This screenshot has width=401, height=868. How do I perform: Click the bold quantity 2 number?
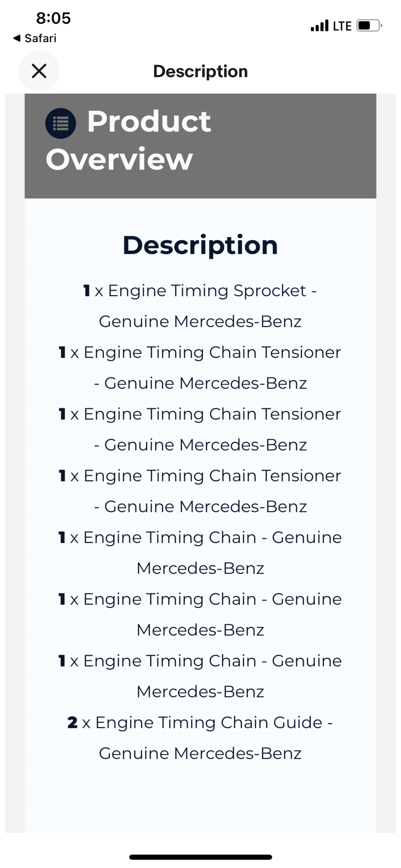72,723
